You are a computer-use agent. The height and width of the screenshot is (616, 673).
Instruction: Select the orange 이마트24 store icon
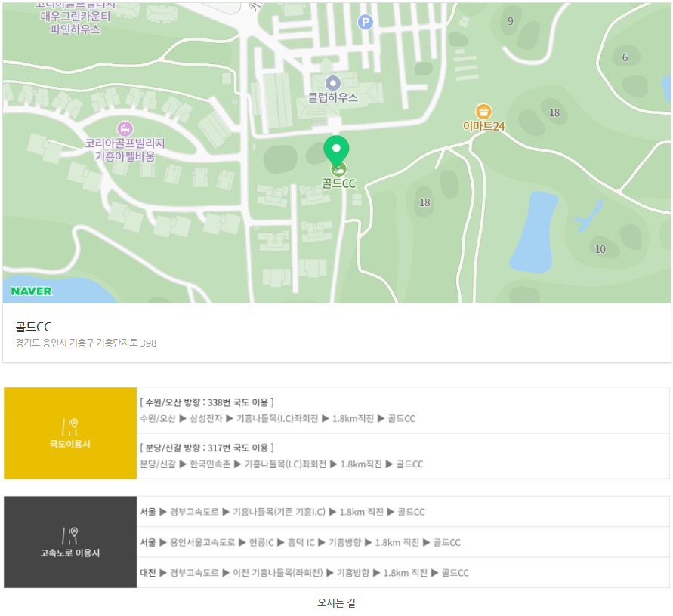coord(483,112)
